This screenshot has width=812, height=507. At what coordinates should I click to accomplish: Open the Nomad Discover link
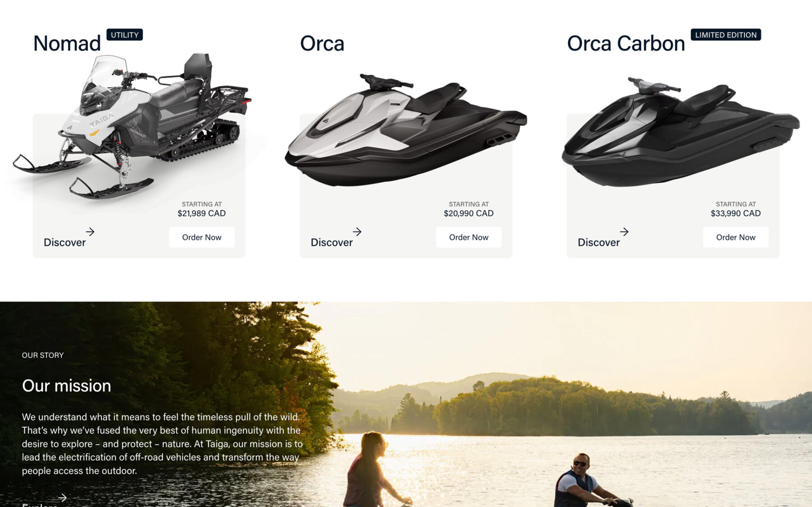[65, 242]
